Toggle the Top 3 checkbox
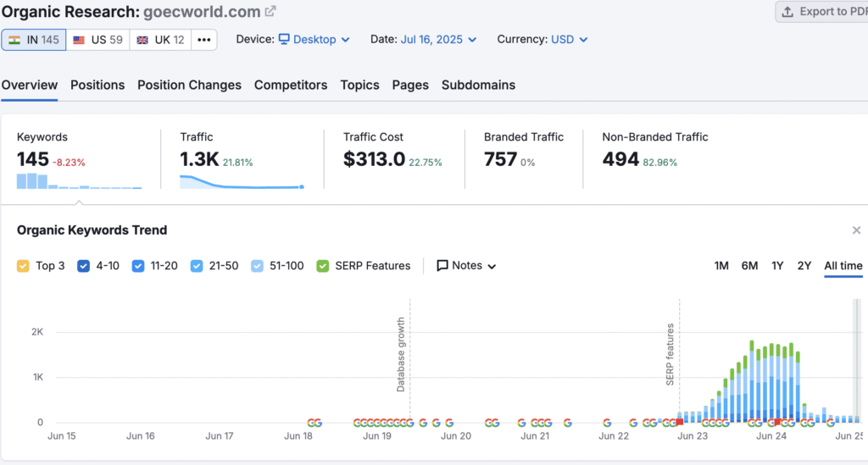The width and height of the screenshot is (868, 465). point(24,266)
